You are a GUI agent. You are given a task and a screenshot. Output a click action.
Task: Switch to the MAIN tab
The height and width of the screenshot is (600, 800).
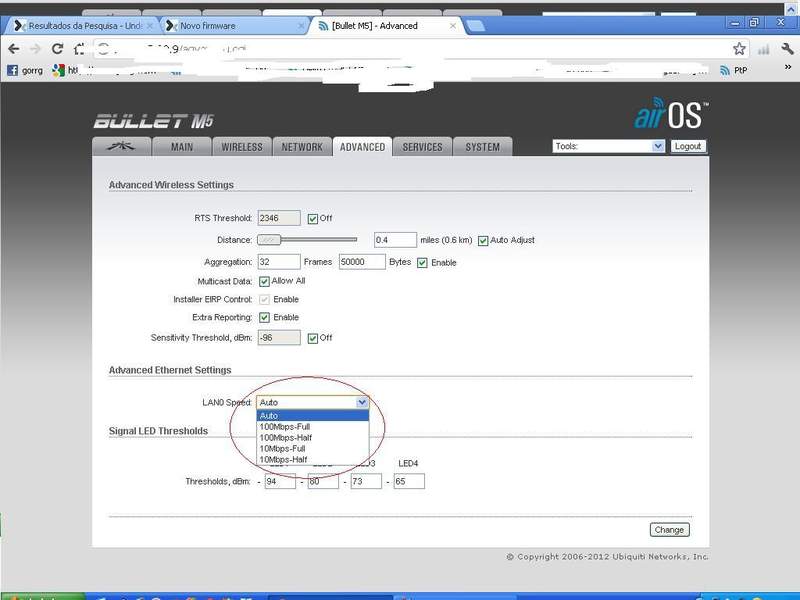tap(182, 147)
